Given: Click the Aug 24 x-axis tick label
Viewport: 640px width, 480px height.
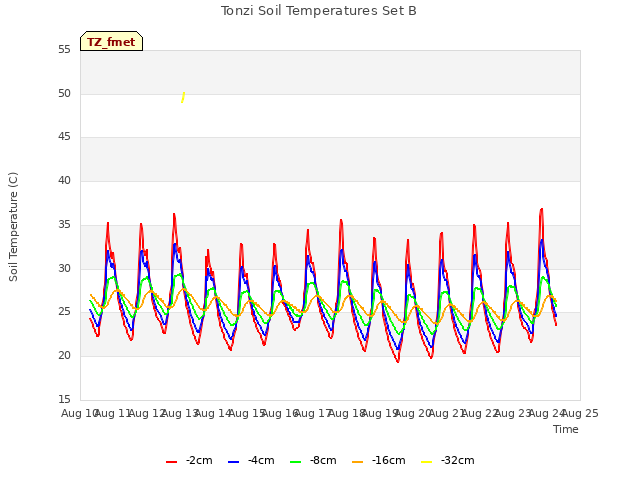Looking at the screenshot, I should [x=547, y=413].
